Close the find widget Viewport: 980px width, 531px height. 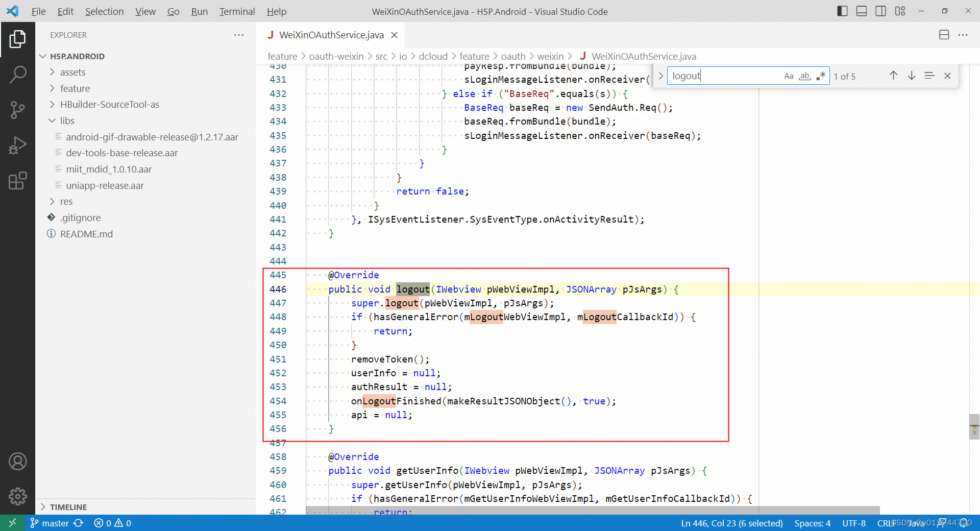[947, 76]
